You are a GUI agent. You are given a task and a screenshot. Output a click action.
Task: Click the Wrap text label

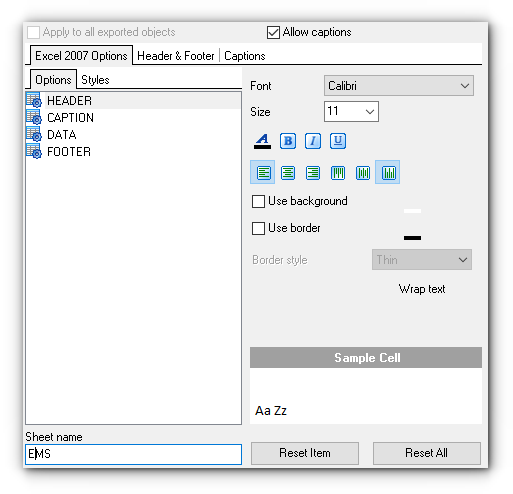[422, 289]
